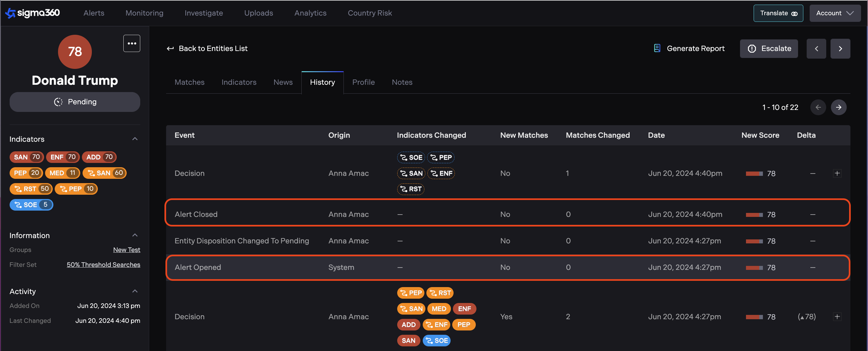
Task: Click the Back to Entities List arrow
Action: click(170, 49)
